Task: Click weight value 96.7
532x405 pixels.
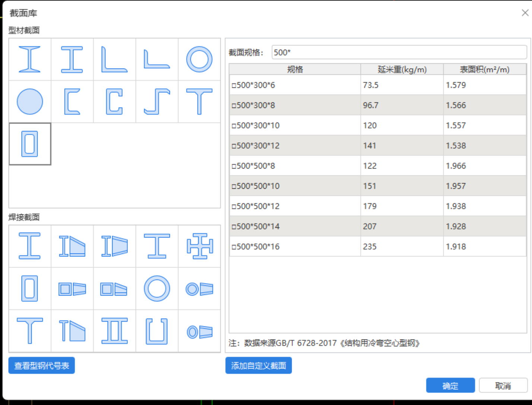Action: pos(371,105)
